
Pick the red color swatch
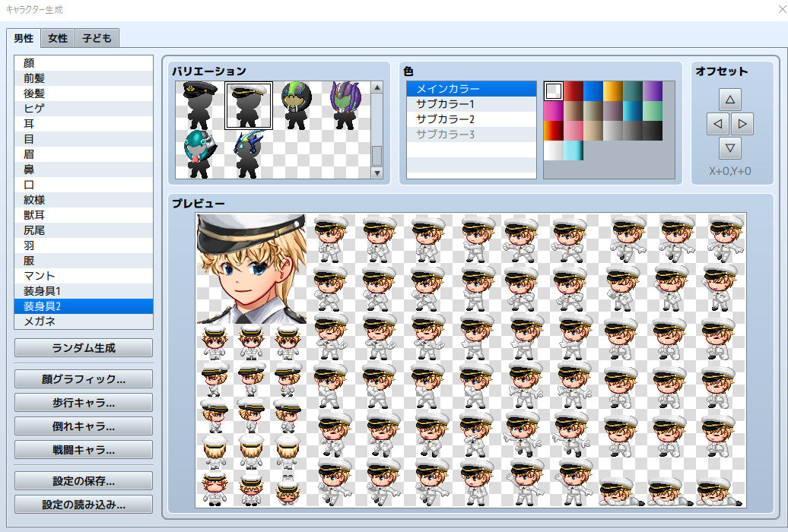coord(574,91)
